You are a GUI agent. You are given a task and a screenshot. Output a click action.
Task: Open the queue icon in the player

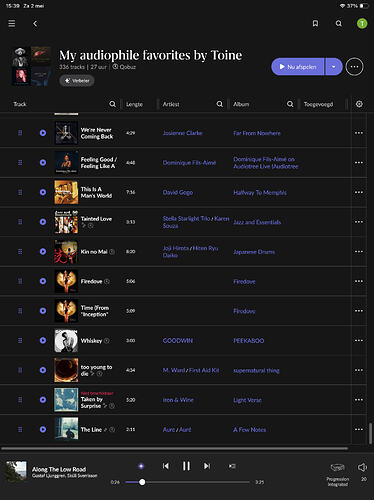(x=232, y=466)
